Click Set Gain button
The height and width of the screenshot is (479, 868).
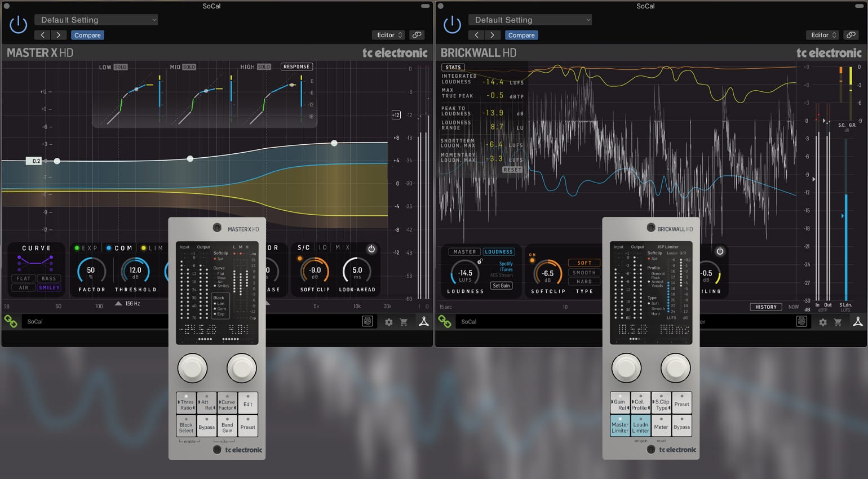point(501,286)
